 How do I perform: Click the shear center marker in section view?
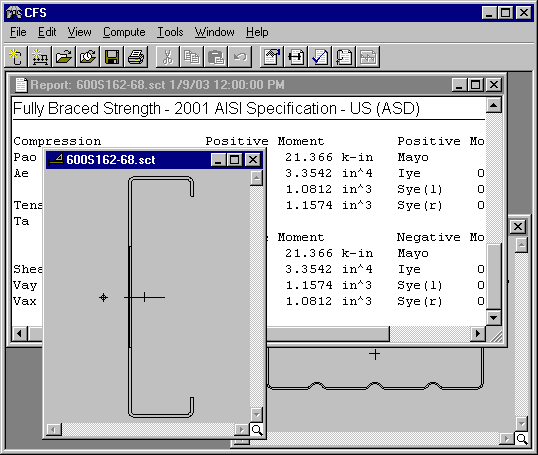103,297
